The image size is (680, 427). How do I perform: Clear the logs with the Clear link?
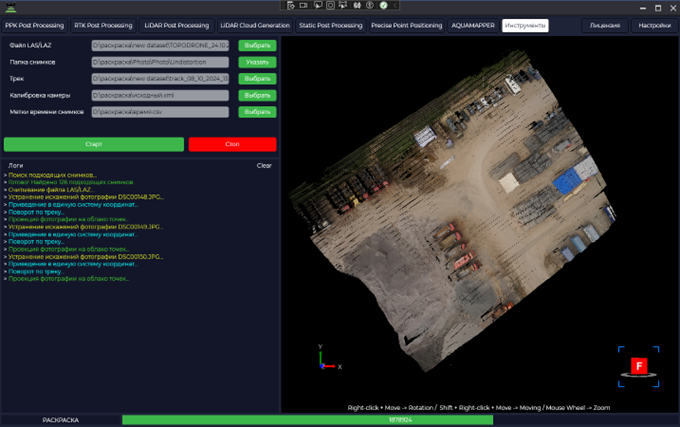(264, 166)
